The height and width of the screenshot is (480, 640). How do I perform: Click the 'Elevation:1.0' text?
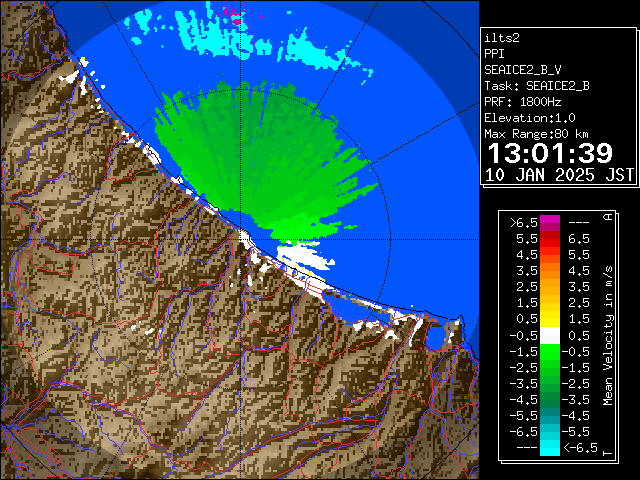[x=530, y=118]
